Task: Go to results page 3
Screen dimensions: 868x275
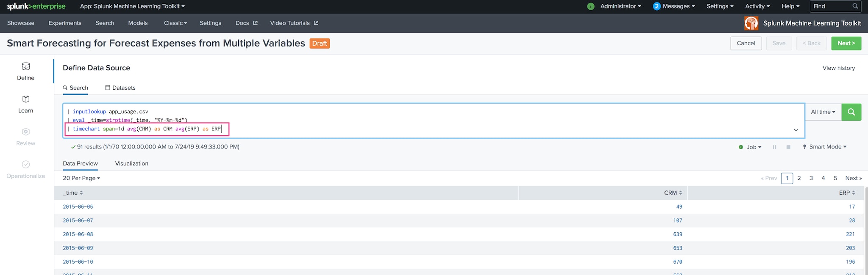Action: click(x=811, y=179)
